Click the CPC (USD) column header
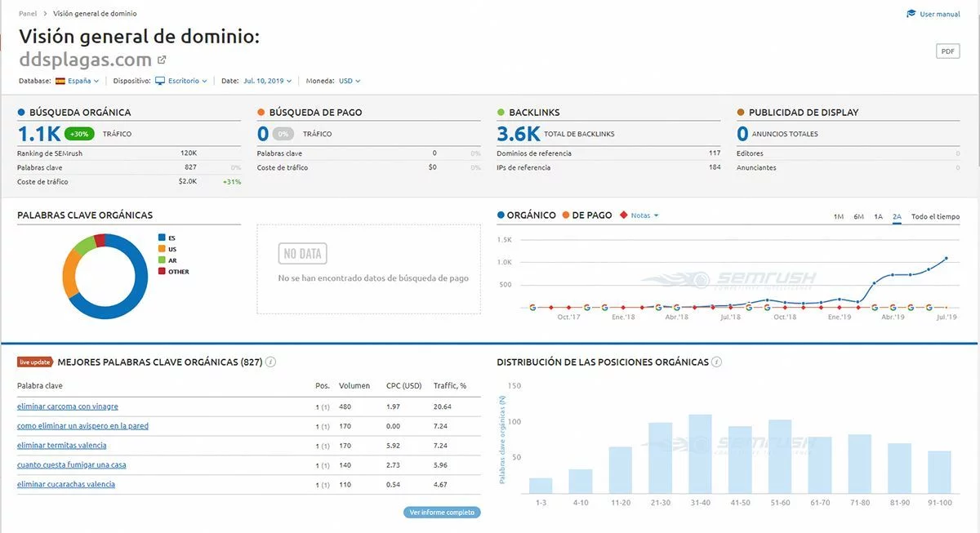980x533 pixels. (x=403, y=386)
